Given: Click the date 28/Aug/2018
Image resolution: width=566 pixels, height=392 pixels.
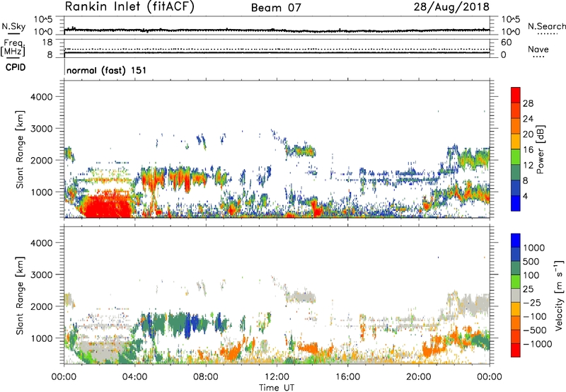Looking at the screenshot, I should [x=451, y=7].
